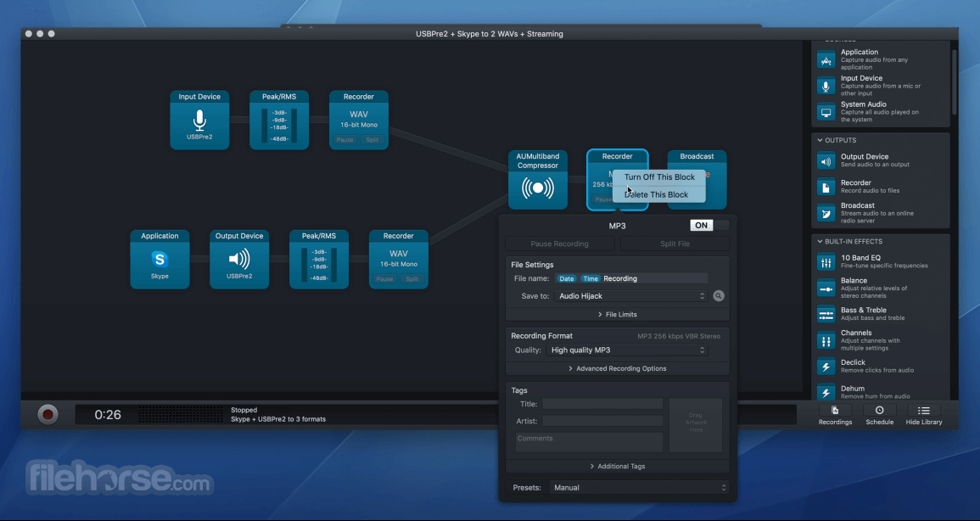Select the AUMultiband Compressor block icon
The image size is (980, 521).
coord(537,188)
